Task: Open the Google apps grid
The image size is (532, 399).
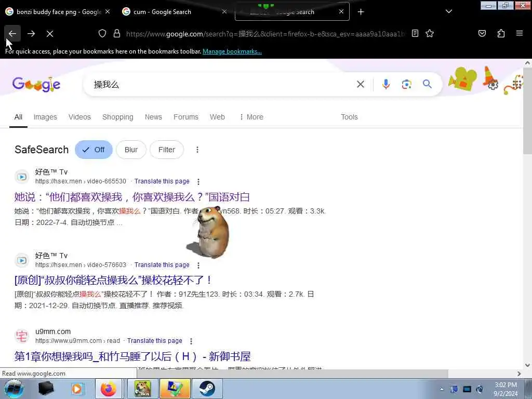Action: coord(517,85)
